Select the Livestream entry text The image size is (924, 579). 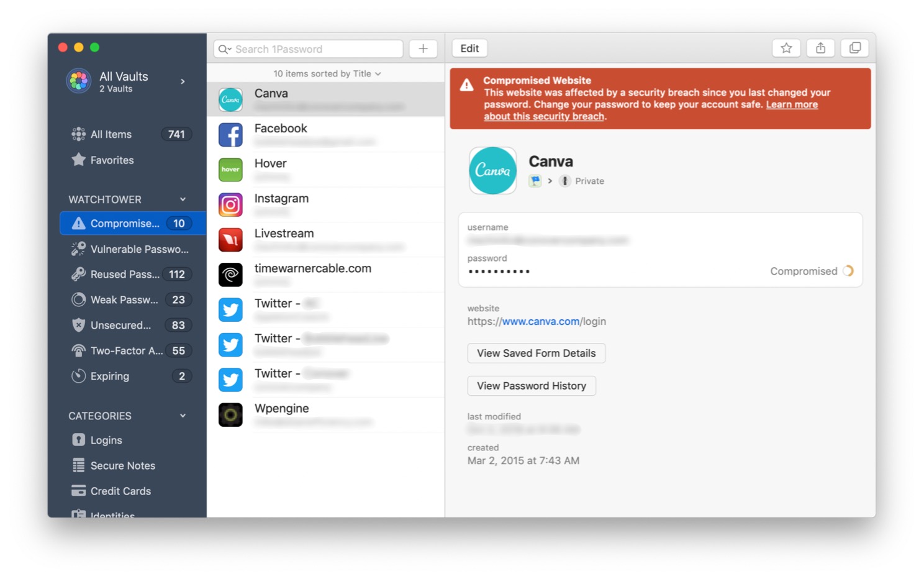[284, 233]
